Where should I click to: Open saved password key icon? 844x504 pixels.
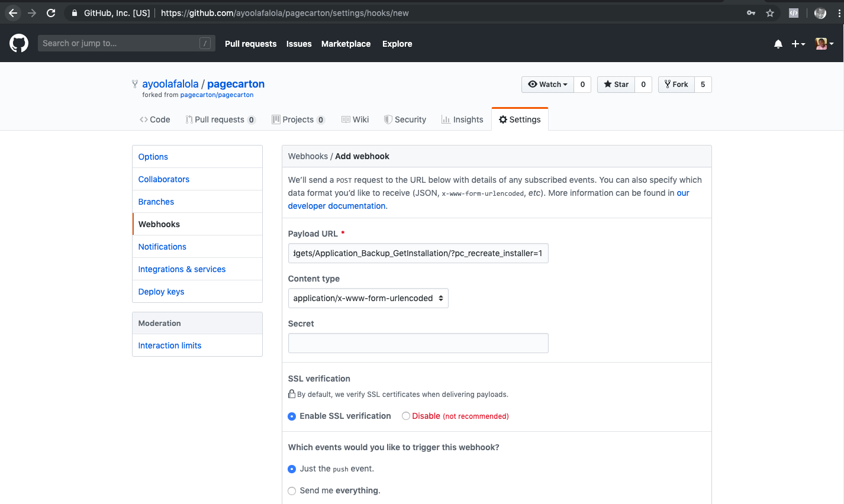(751, 13)
